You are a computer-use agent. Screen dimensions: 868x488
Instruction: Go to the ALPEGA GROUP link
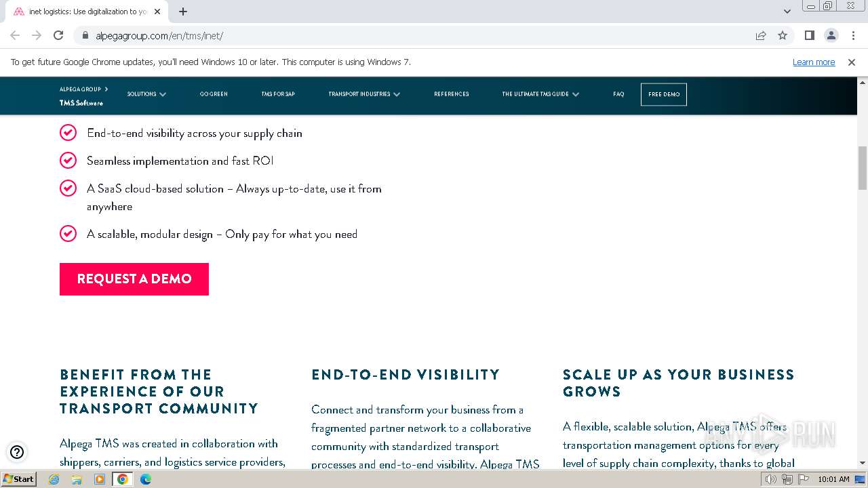[x=83, y=89]
